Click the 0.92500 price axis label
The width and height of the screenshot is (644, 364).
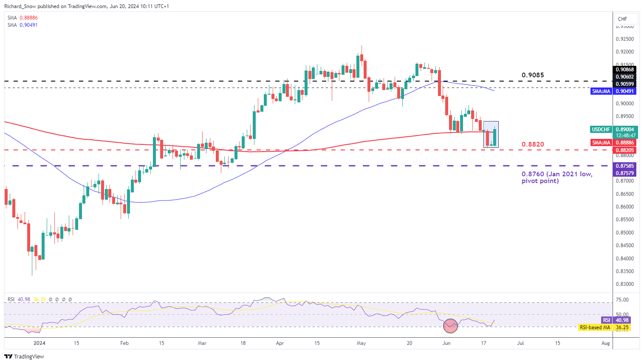coord(625,39)
